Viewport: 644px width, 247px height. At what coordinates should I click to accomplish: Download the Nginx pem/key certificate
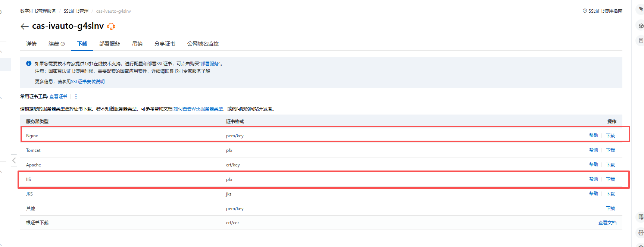(x=610, y=136)
